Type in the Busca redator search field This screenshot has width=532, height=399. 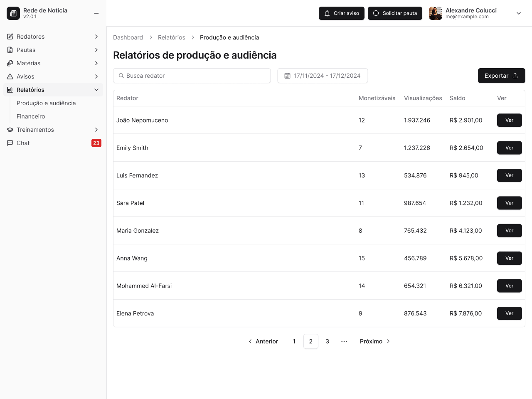[192, 76]
